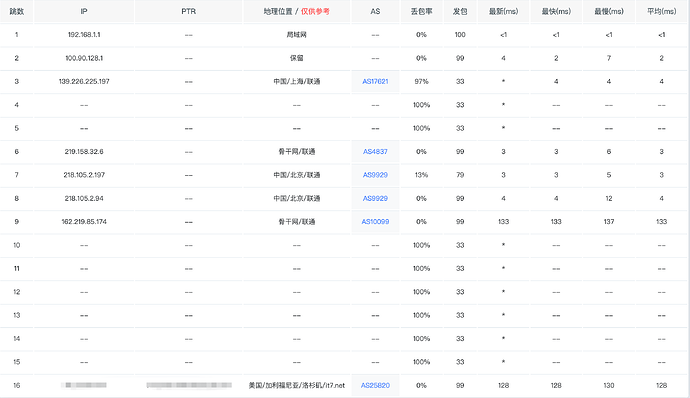
Task: Select IP address 218.105.2.94
Action: 84,198
